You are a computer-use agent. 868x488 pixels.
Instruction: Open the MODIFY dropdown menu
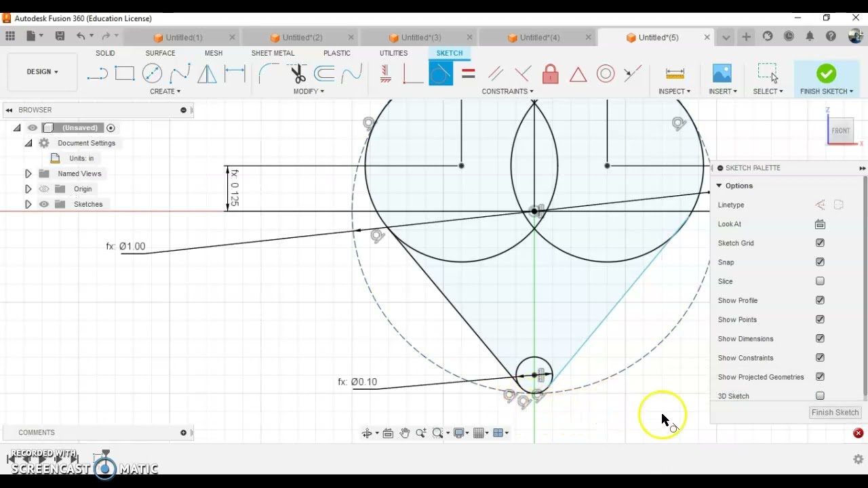[309, 91]
